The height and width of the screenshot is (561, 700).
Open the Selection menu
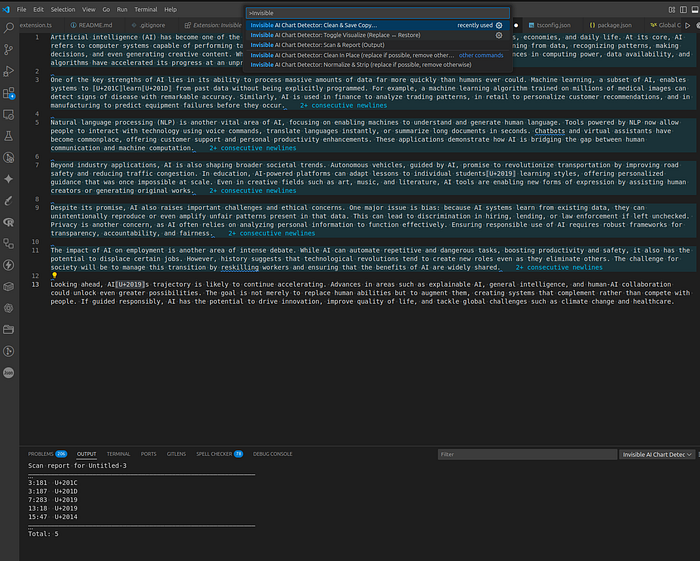(62, 9)
